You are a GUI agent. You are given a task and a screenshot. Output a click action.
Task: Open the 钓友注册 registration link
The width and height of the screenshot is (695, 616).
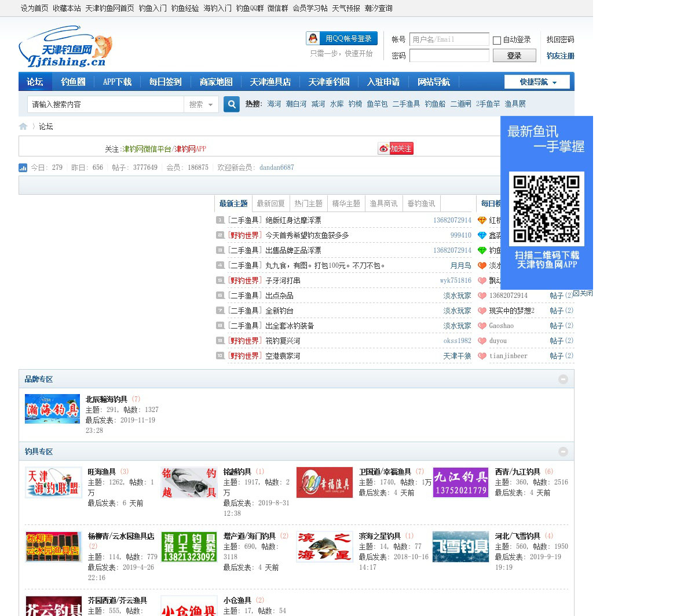tap(560, 56)
